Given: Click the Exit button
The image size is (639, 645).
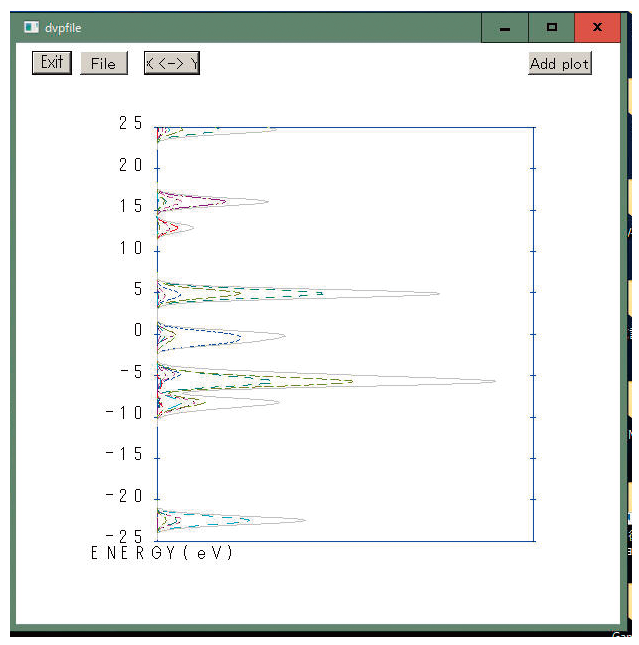Looking at the screenshot, I should point(52,63).
